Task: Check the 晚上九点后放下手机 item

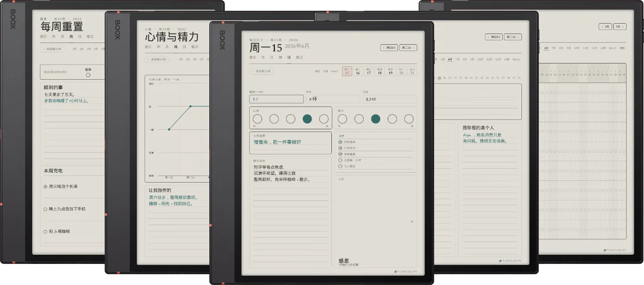Action: (x=46, y=209)
